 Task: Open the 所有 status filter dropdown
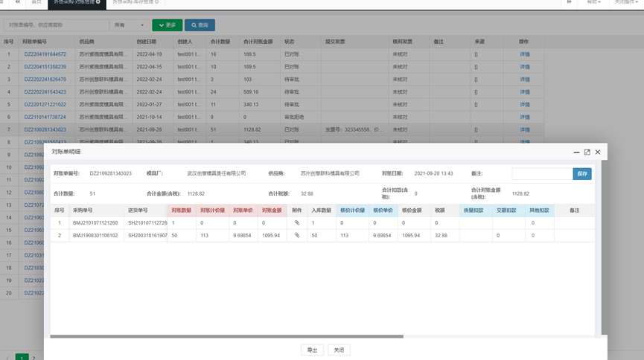[129, 25]
